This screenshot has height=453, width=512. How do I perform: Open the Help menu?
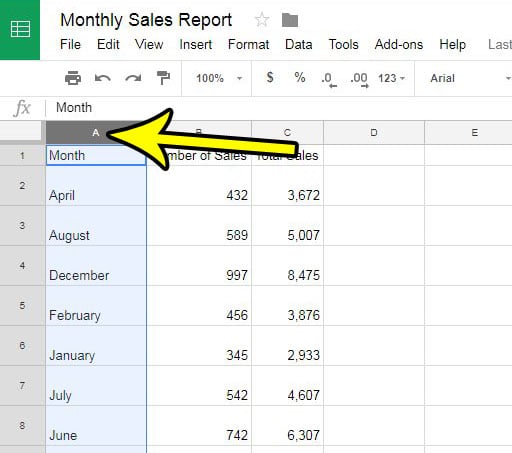coord(452,44)
